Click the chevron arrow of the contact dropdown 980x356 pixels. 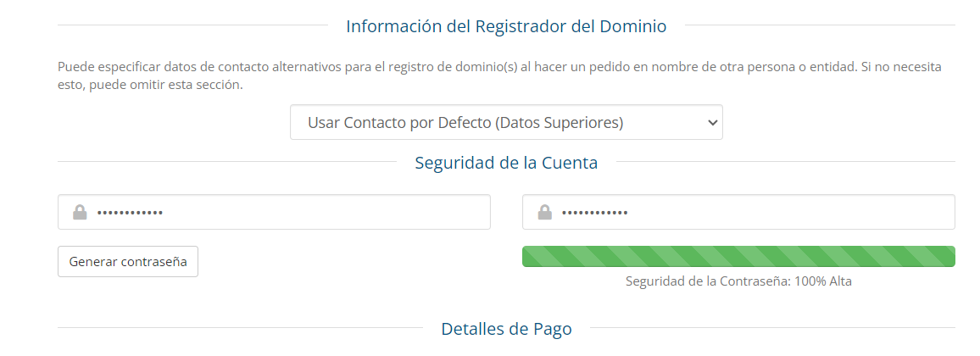click(x=711, y=122)
